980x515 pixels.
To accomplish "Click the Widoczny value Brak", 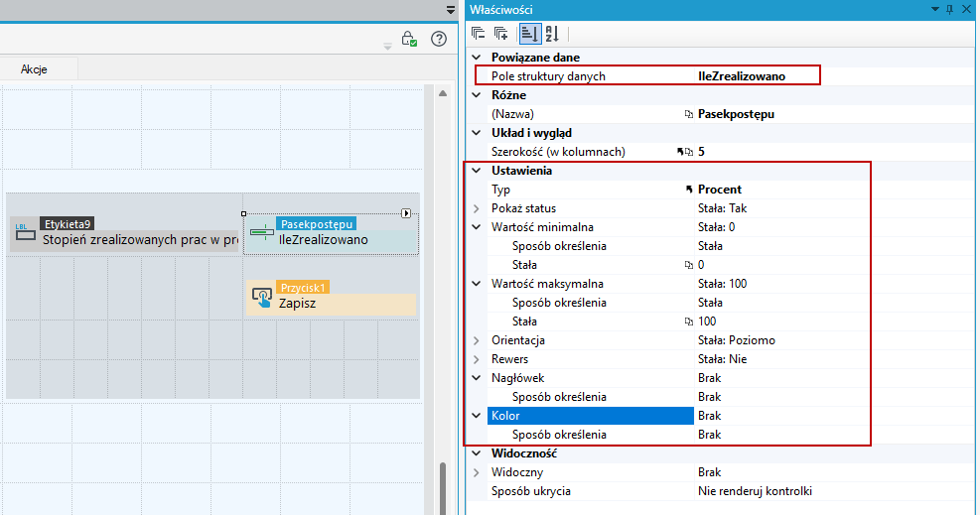I will click(x=709, y=472).
